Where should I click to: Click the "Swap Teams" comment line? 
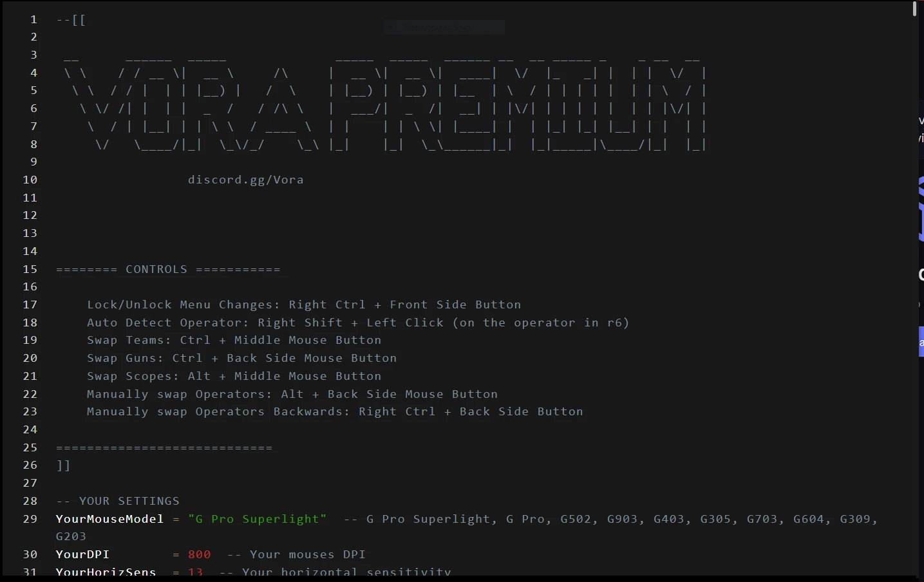(234, 340)
